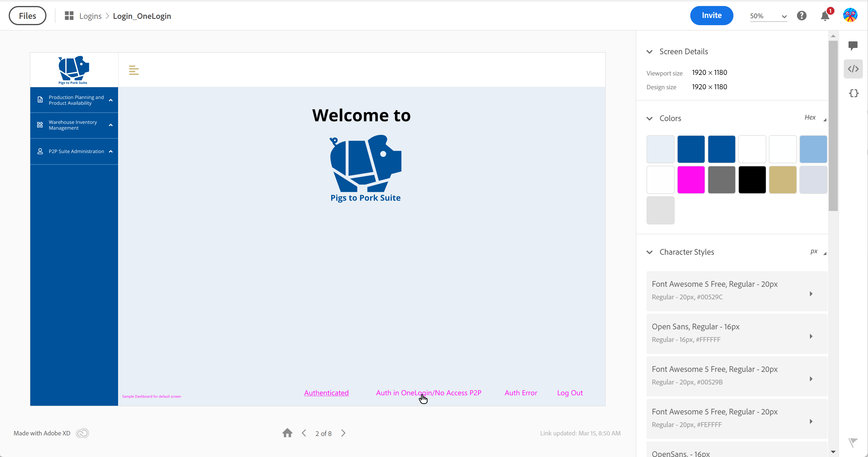Click the Invite button
The height and width of the screenshot is (457, 868).
[711, 16]
